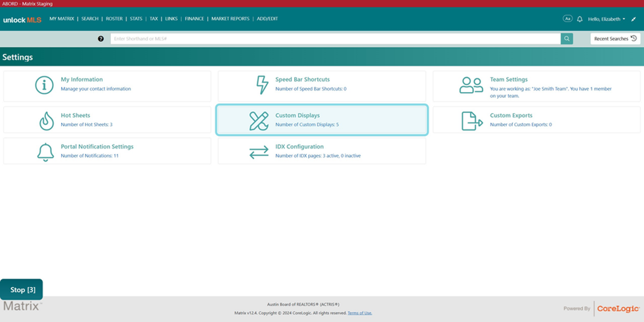Click the Hot Sheets flame icon

click(x=47, y=121)
